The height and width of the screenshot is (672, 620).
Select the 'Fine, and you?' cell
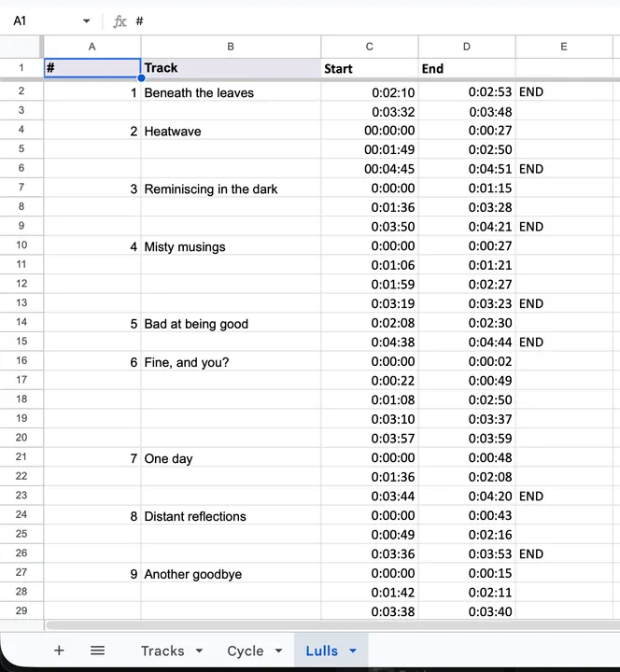click(x=231, y=362)
